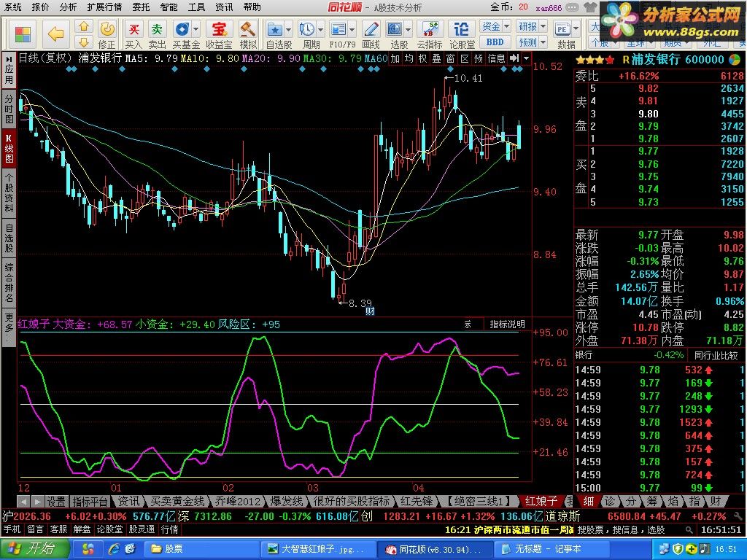
Task: Expand the 选股 dropdown arrow
Action: click(409, 29)
